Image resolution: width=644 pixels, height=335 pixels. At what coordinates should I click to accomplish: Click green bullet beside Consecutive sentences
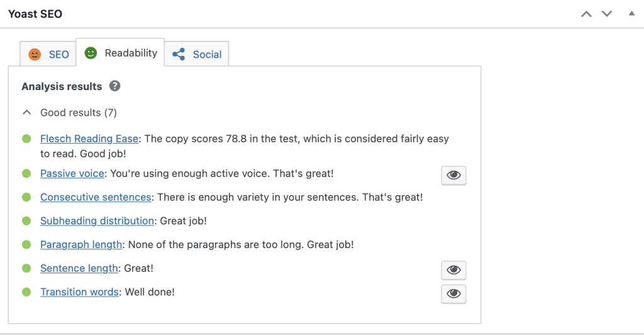coord(26,197)
